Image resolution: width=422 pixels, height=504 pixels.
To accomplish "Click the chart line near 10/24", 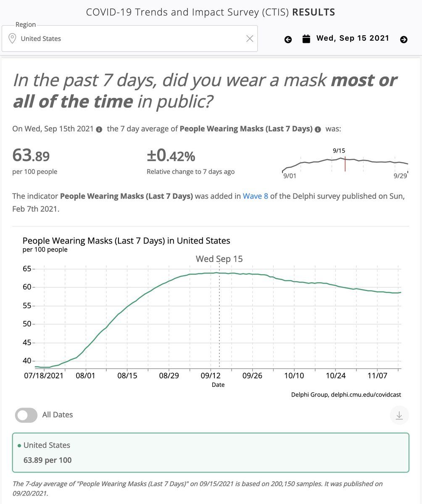I will (335, 286).
